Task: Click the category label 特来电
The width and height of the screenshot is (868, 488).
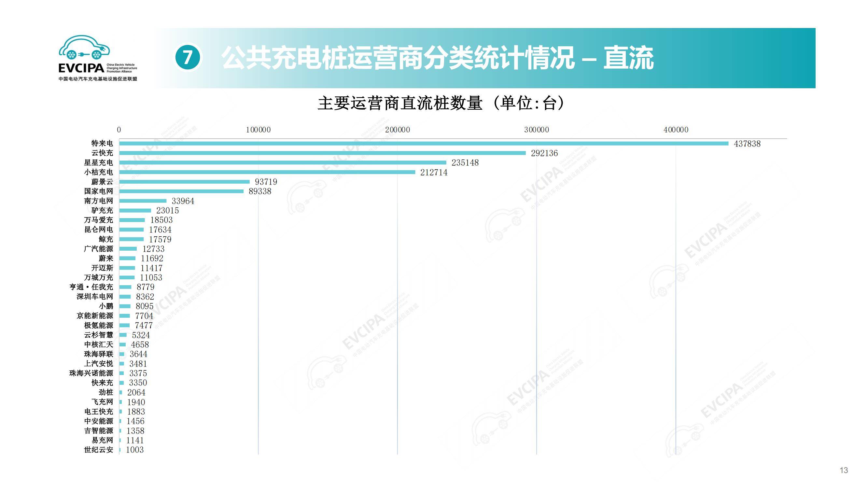Action: pos(102,144)
